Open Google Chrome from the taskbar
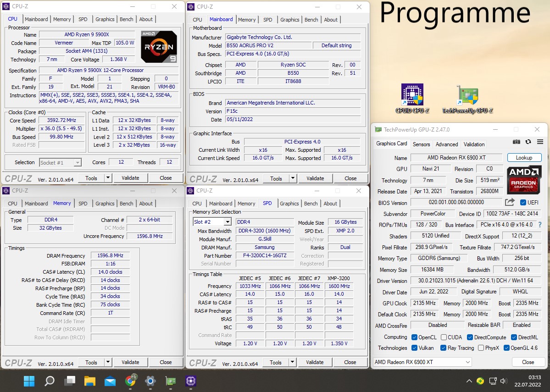The width and height of the screenshot is (550, 392). (130, 381)
